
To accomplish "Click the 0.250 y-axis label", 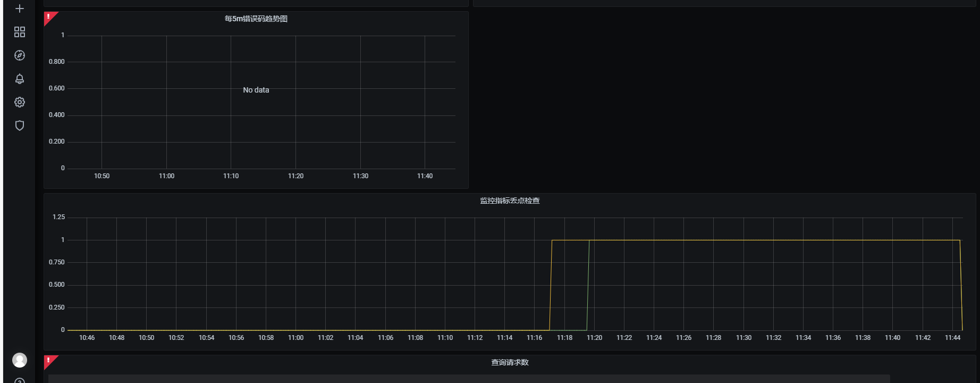I will click(x=56, y=307).
